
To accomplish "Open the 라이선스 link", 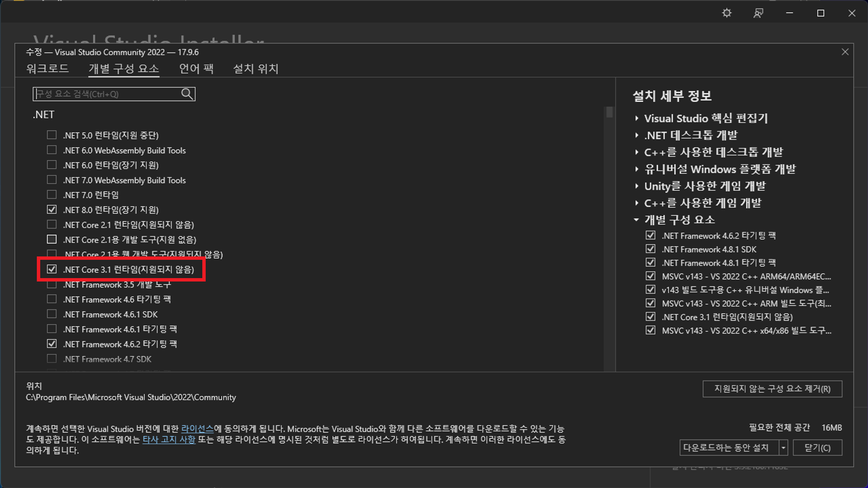I will 197,429.
